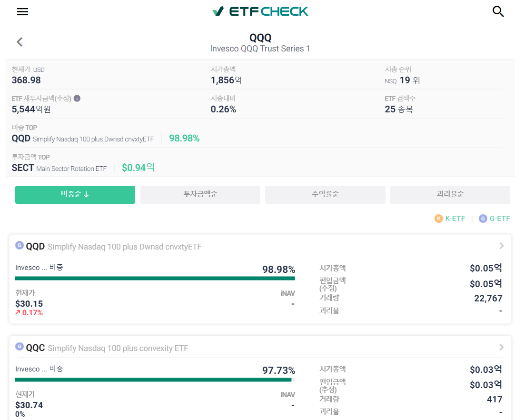Click the green $0.94억 amount

[138, 168]
